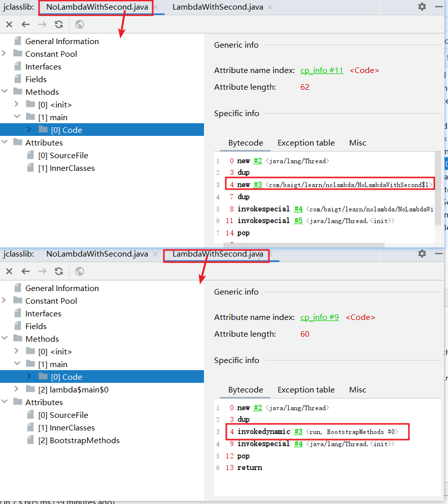Open #4 invokespecial link in bottom bytecode
This screenshot has height=504, width=448.
tap(298, 444)
